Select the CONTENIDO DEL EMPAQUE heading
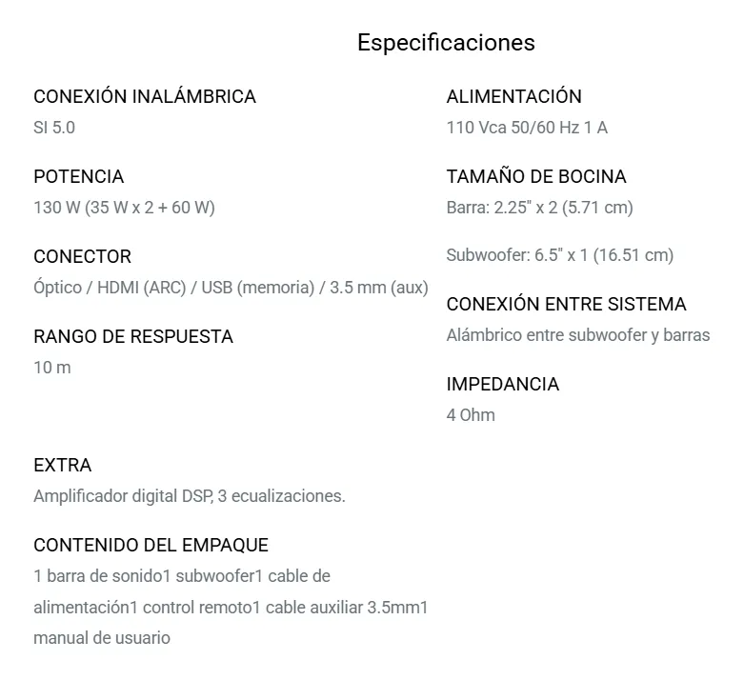The image size is (744, 700). pos(151,546)
